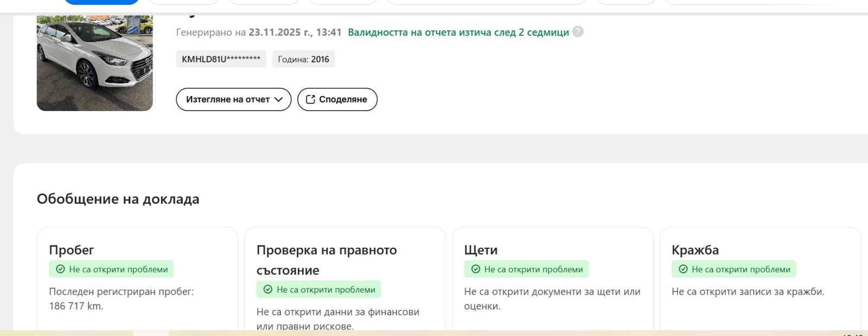Click the checkmark icon in legal status badge
868x336 pixels.
(x=268, y=289)
